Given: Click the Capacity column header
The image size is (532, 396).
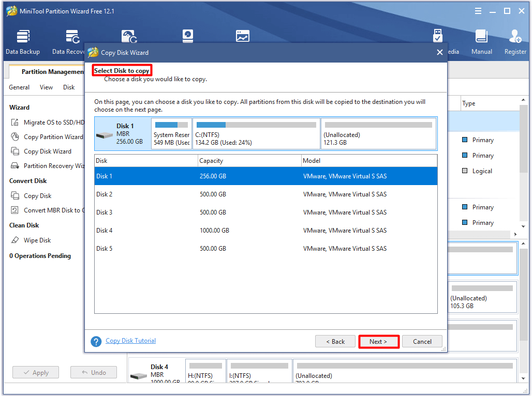Looking at the screenshot, I should 250,161.
